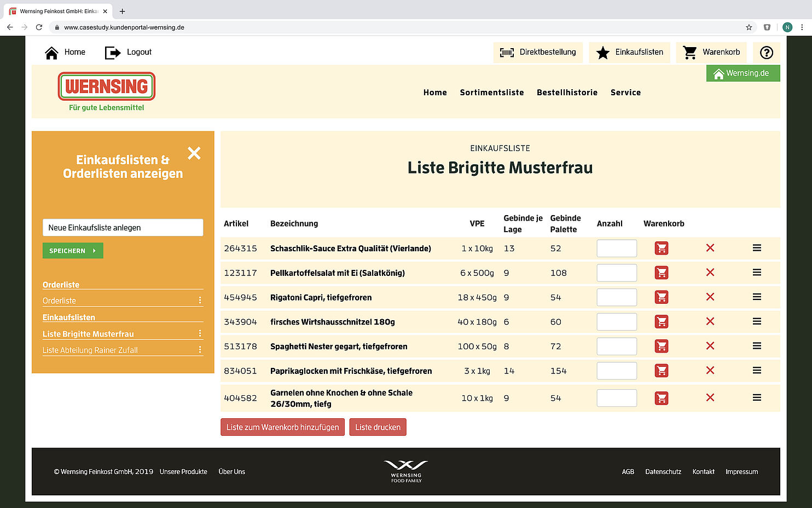Image resolution: width=812 pixels, height=508 pixels.
Task: Open hamburger menu for Pellkartoffelsalat row
Action: tap(757, 272)
